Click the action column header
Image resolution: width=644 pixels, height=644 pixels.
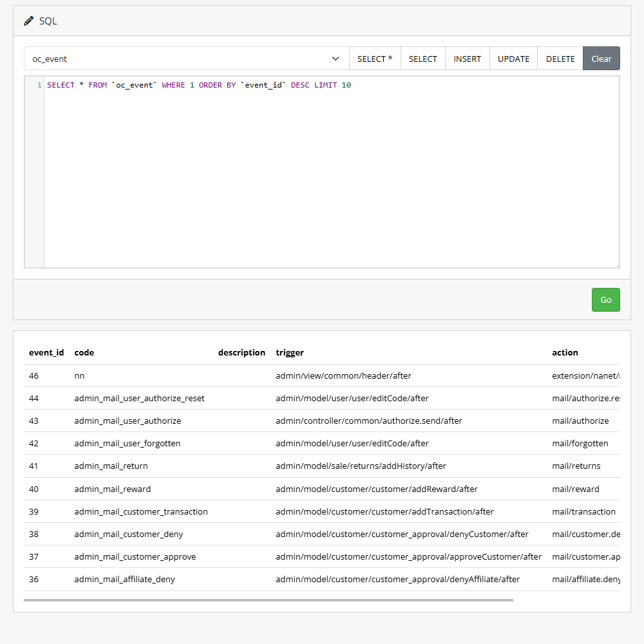[565, 352]
